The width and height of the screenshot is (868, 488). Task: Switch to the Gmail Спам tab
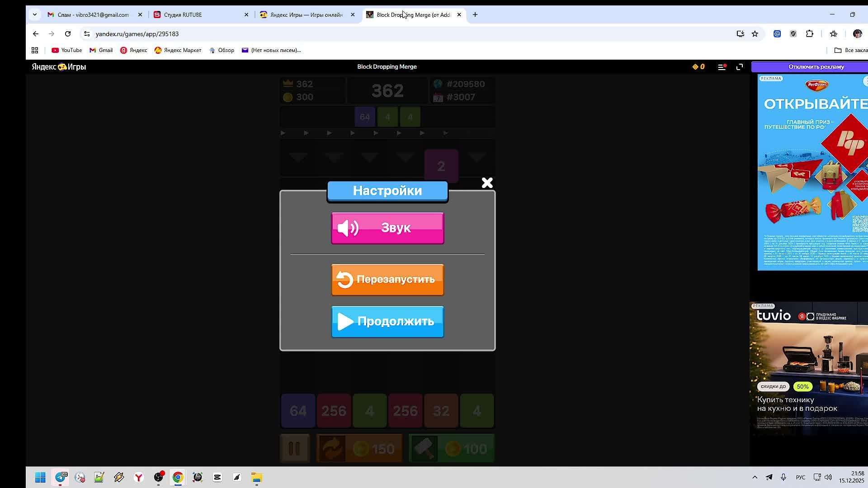[93, 15]
